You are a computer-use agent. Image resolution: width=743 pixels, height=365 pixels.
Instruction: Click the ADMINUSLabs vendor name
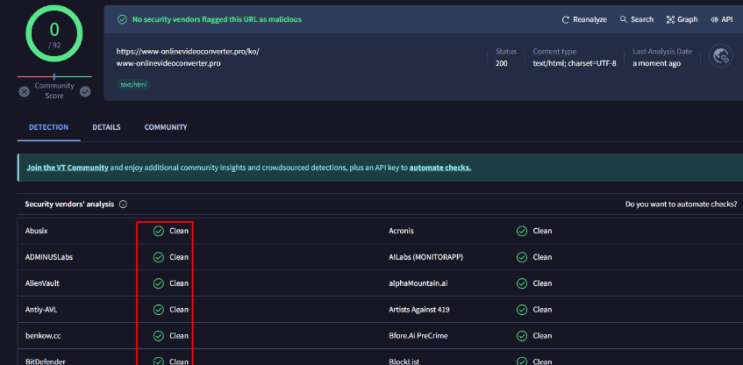pyautogui.click(x=49, y=257)
